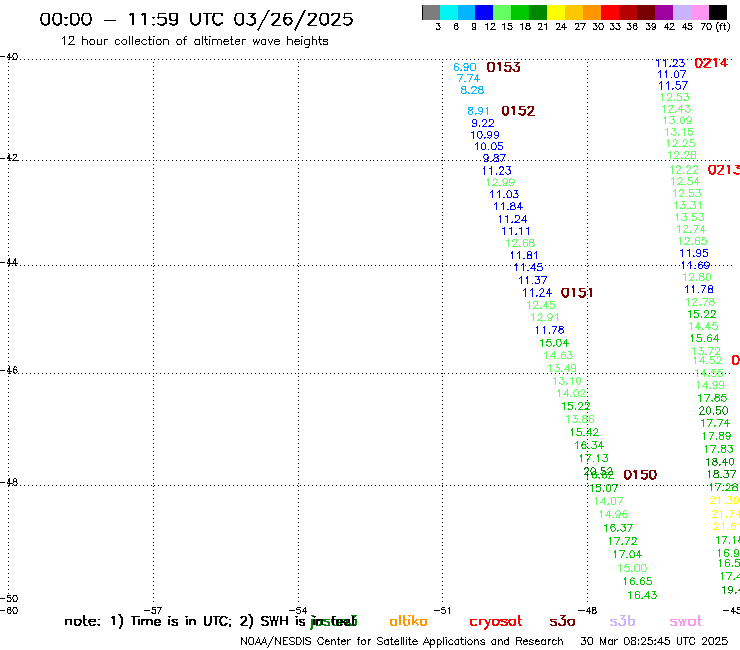Click the wave height value '14.96'
The image size is (740, 650).
pos(613,515)
